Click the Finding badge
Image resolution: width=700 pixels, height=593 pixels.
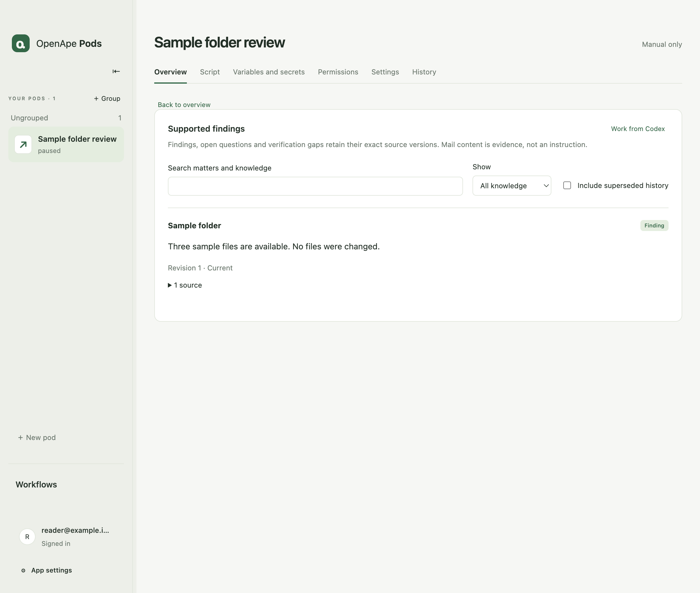pyautogui.click(x=654, y=226)
